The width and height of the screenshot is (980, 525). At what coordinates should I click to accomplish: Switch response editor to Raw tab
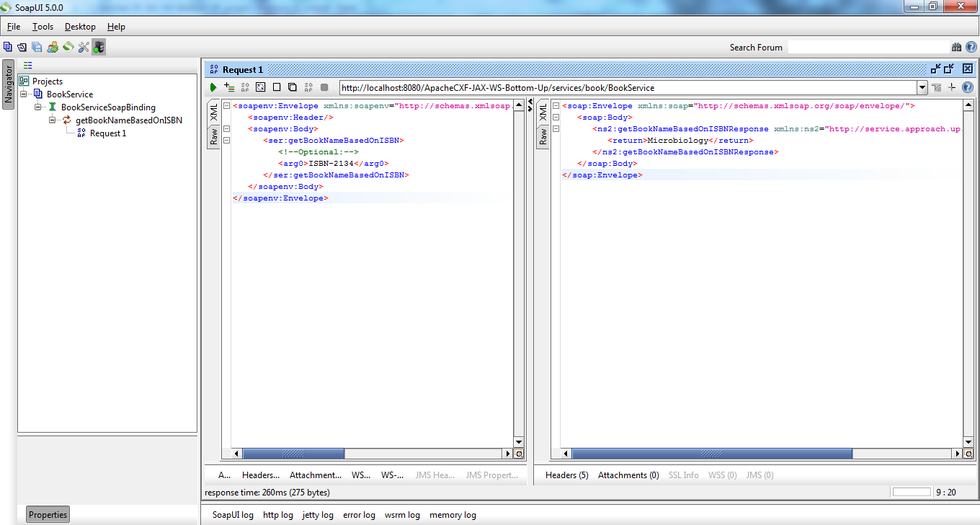tap(543, 136)
